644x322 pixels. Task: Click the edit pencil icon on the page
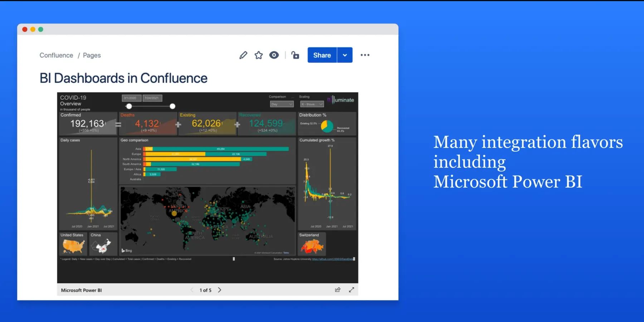click(x=243, y=55)
